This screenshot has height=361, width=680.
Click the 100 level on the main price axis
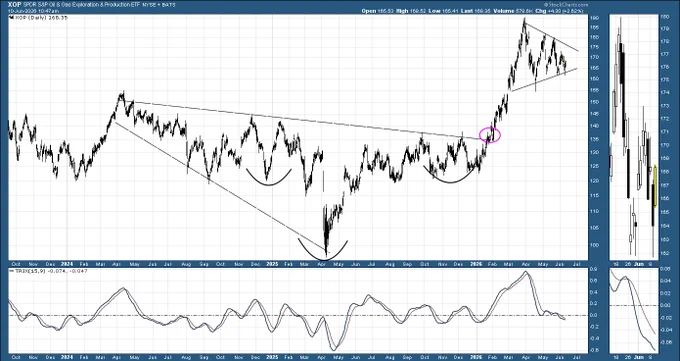(x=594, y=245)
